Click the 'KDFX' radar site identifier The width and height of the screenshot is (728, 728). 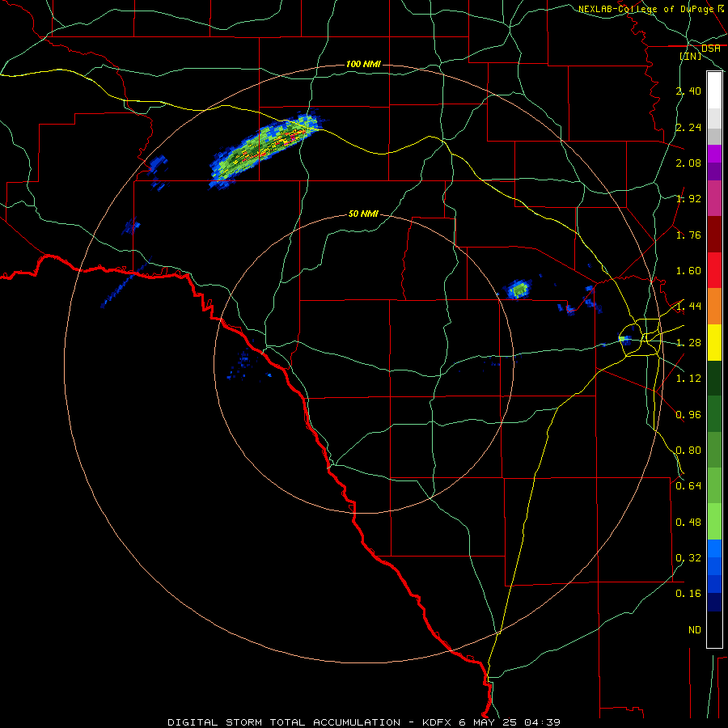point(438,722)
